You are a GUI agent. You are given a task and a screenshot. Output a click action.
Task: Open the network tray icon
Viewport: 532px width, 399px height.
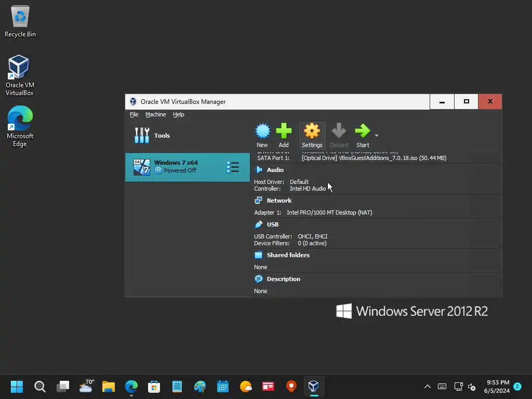click(x=458, y=387)
